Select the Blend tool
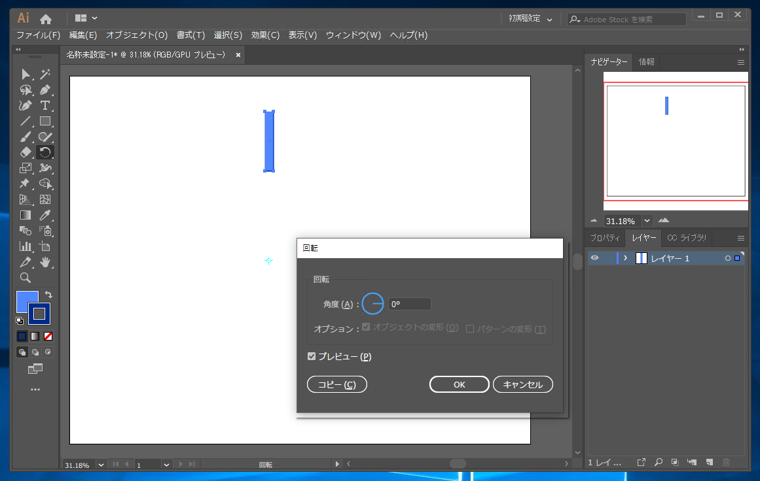This screenshot has width=760, height=481. tap(25, 230)
